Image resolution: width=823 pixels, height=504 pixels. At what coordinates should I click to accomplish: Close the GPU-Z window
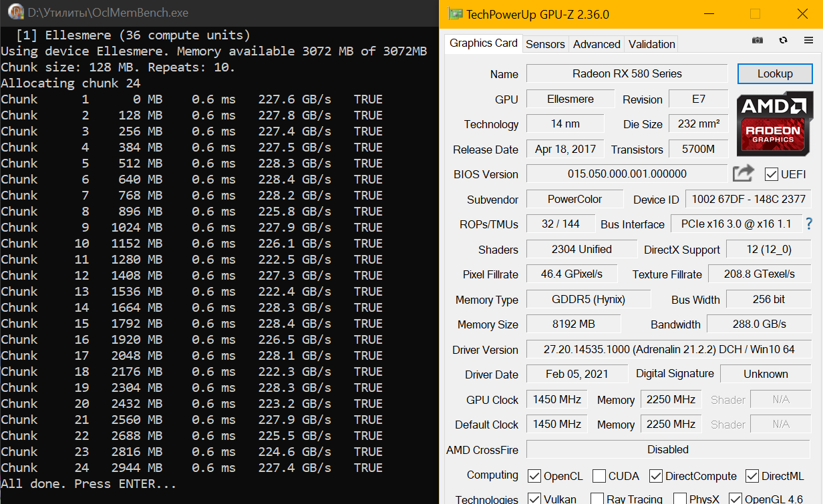tap(802, 13)
